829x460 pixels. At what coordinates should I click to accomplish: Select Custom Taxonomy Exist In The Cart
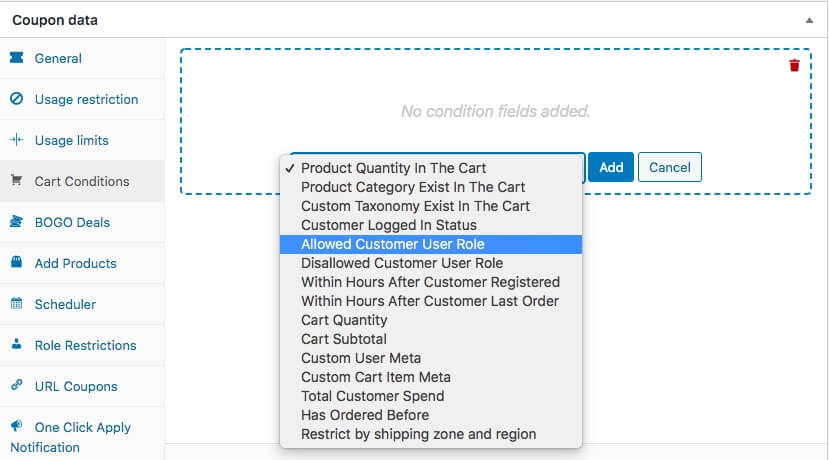431,206
